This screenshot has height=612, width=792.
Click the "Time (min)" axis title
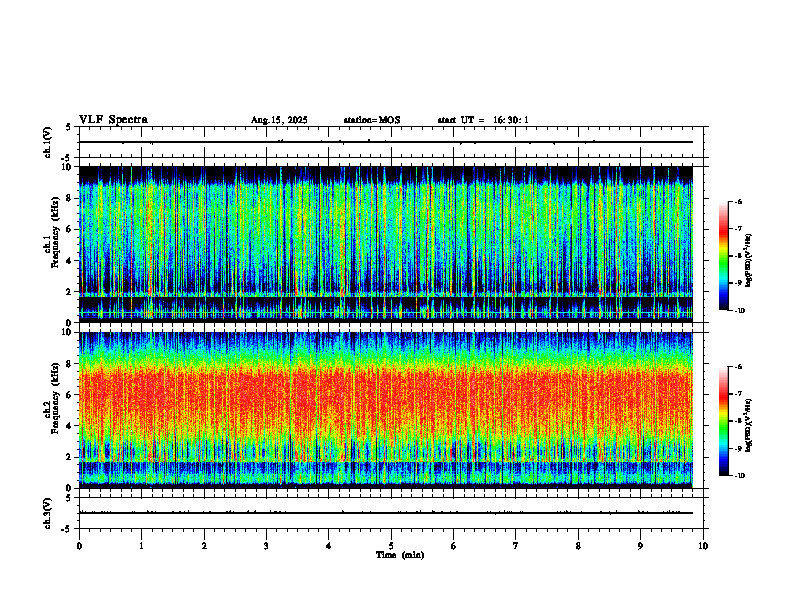pos(400,555)
